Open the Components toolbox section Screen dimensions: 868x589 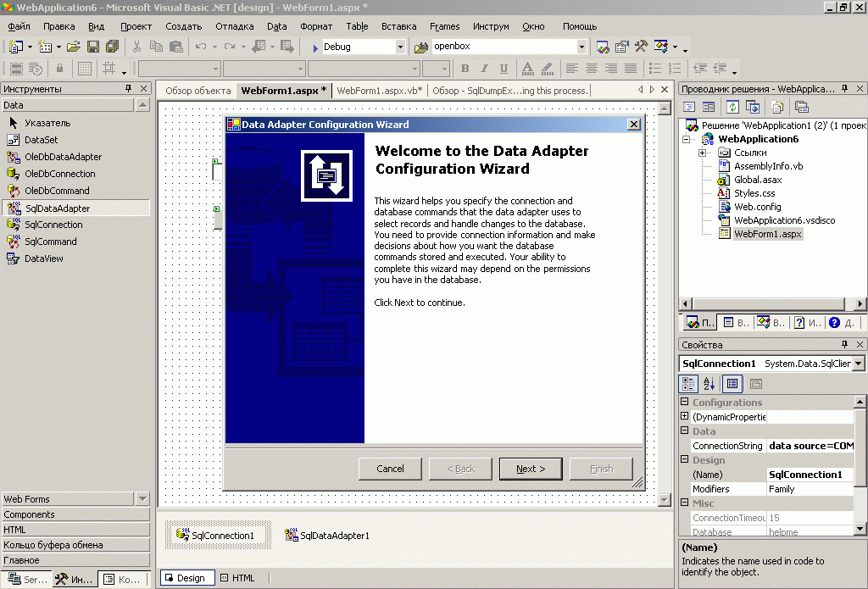(x=75, y=514)
